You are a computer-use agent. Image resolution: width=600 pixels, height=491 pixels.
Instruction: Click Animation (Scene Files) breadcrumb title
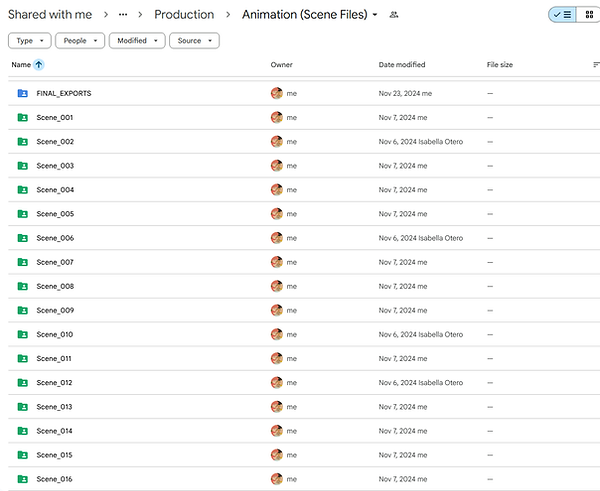(x=305, y=15)
